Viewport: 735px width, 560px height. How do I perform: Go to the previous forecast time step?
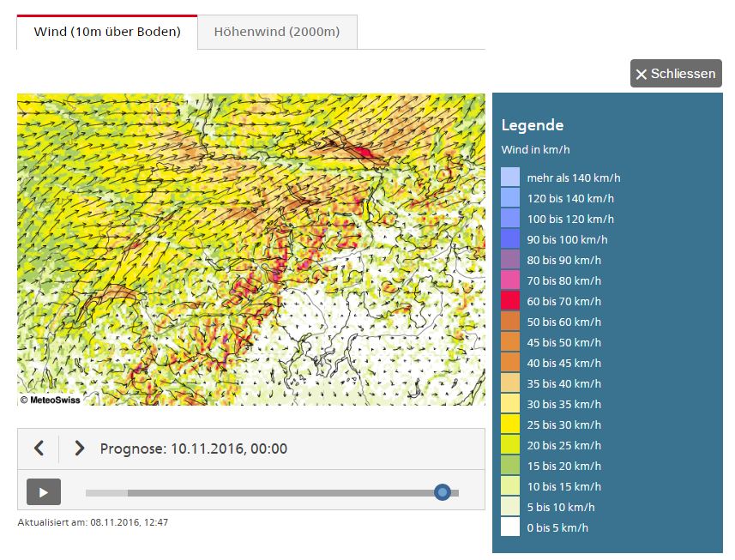tap(39, 449)
